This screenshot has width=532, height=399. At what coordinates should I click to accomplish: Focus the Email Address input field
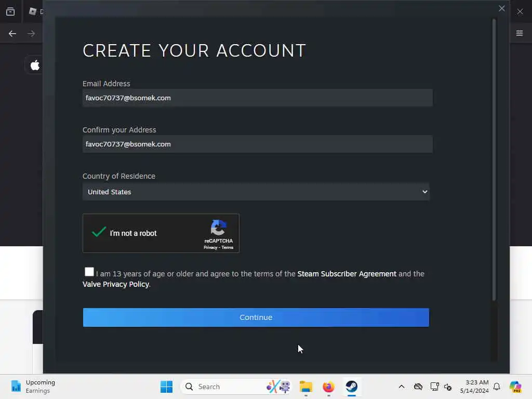pyautogui.click(x=258, y=98)
